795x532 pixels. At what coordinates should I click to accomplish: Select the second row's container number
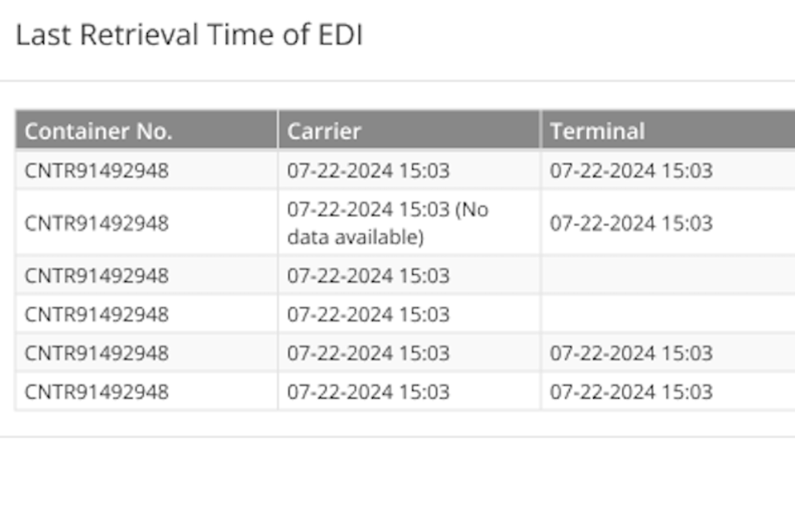(96, 223)
